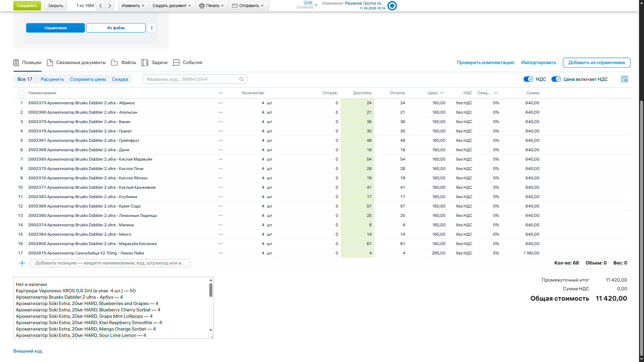The height and width of the screenshot is (362, 644).
Task: Open row menu for Гранат item
Action: click(x=221, y=131)
